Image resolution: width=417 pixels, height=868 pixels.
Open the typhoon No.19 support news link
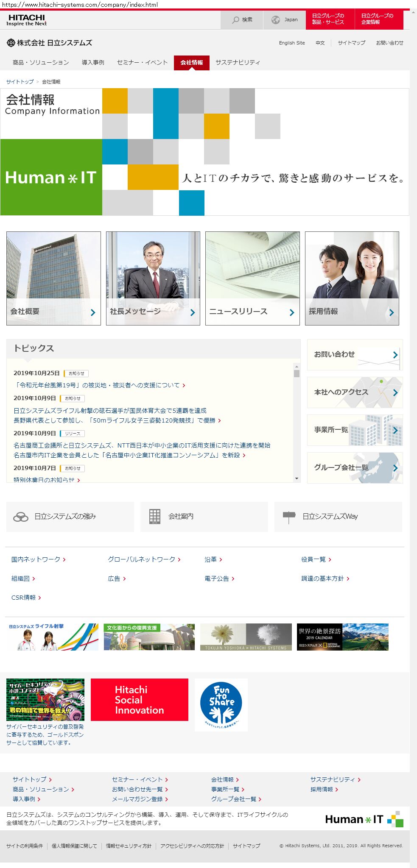[97, 385]
